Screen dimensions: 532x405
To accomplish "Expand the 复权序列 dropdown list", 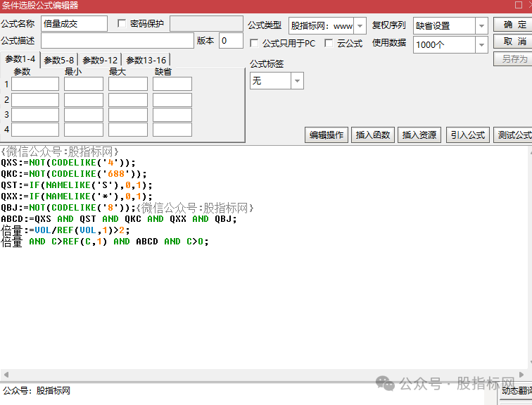I will tap(481, 26).
